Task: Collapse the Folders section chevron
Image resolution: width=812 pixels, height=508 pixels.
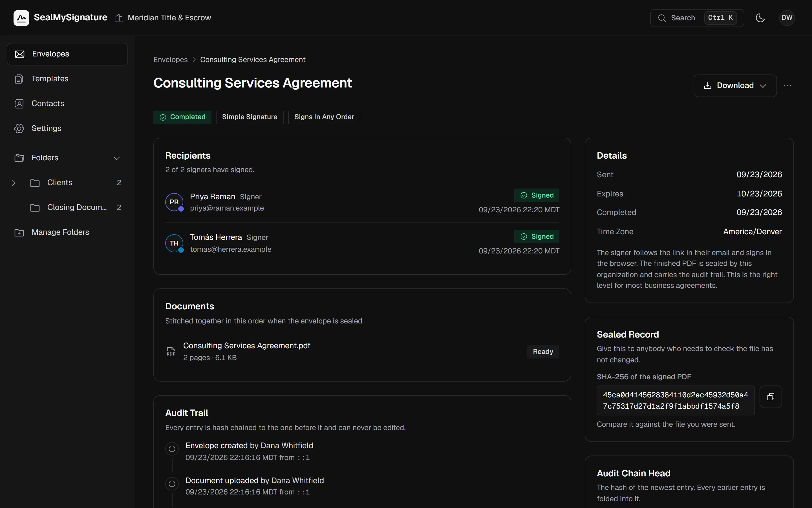Action: pos(116,158)
